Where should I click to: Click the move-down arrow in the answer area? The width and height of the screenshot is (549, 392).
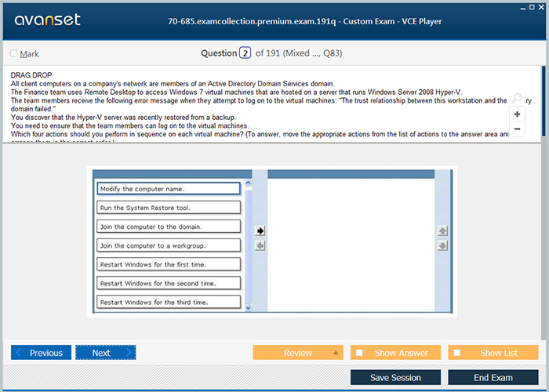[442, 245]
